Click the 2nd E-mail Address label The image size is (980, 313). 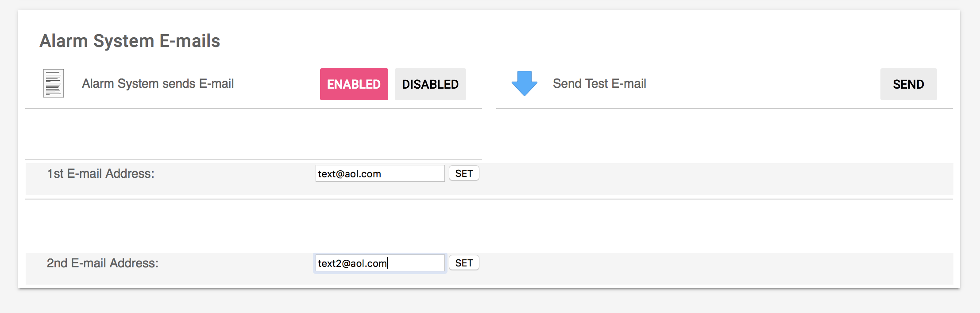point(103,263)
